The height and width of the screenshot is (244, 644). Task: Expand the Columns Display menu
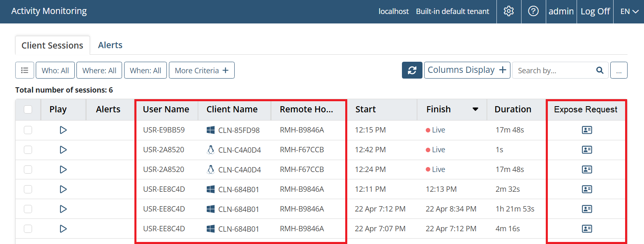click(467, 70)
